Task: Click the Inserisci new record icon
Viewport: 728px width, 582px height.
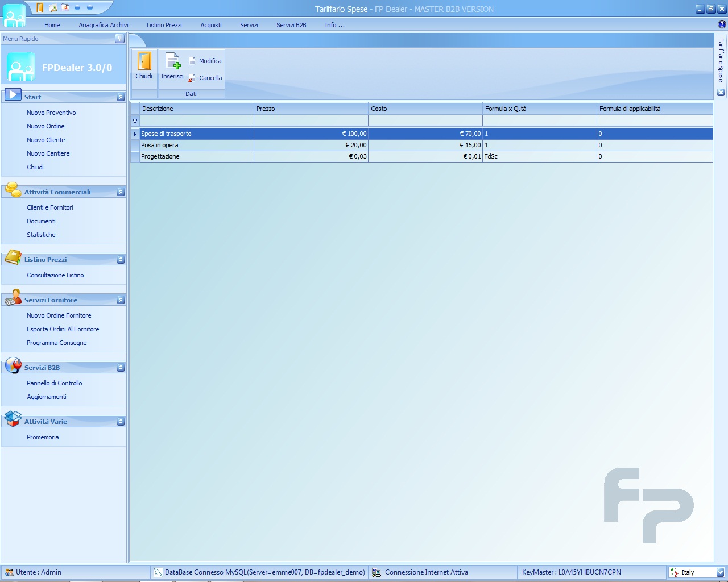Action: pyautogui.click(x=172, y=60)
